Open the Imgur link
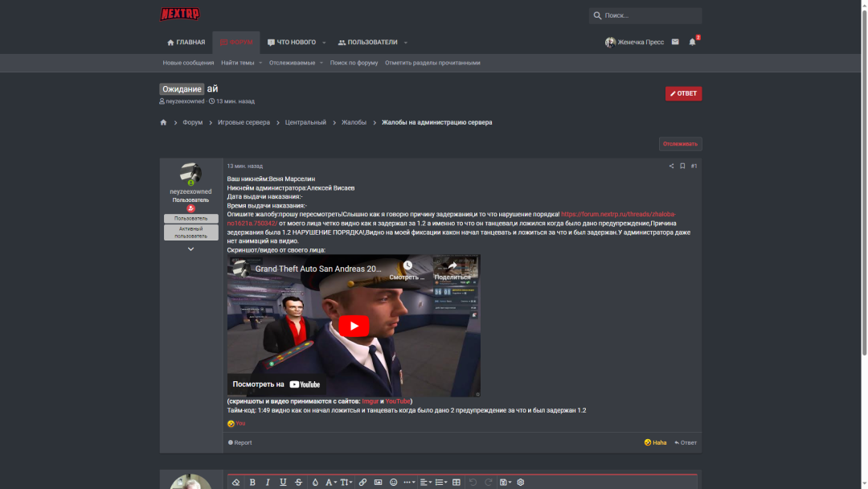This screenshot has width=868, height=489. point(371,401)
